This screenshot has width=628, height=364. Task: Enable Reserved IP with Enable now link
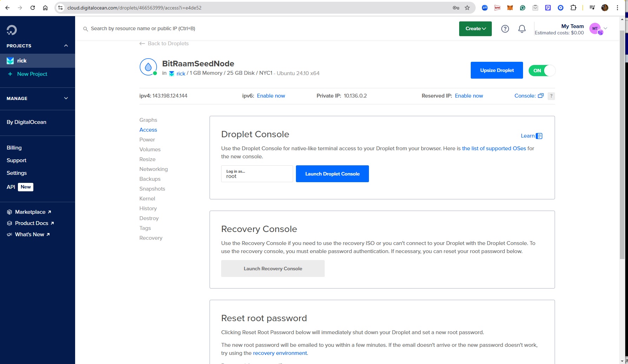click(x=469, y=96)
